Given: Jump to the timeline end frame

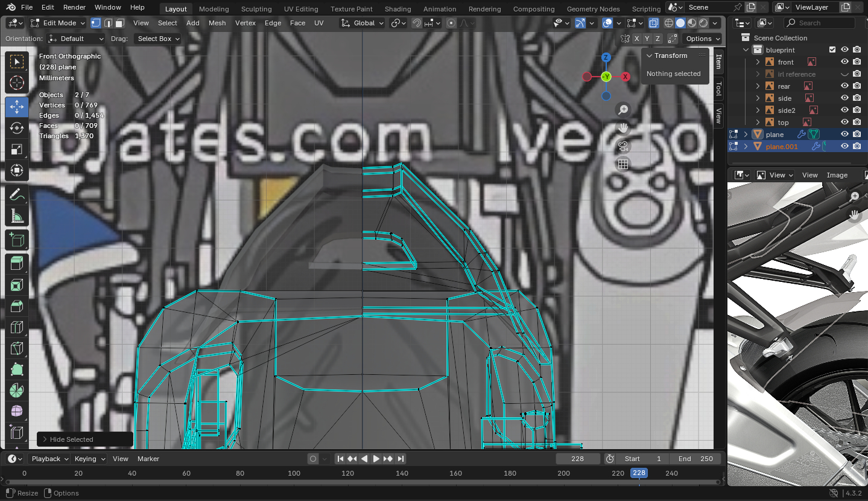Looking at the screenshot, I should pyautogui.click(x=401, y=459).
